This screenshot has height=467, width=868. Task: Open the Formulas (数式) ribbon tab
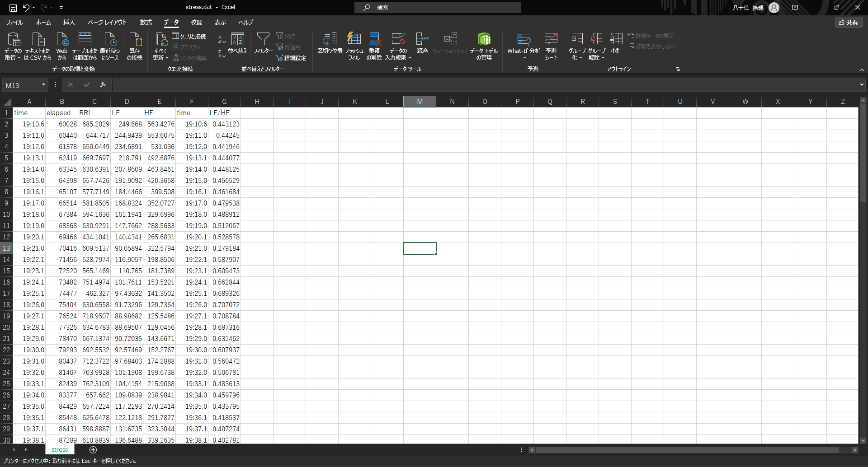[146, 22]
